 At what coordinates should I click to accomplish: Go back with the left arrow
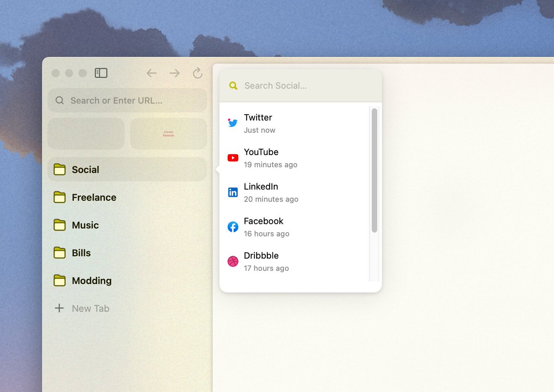tap(151, 73)
